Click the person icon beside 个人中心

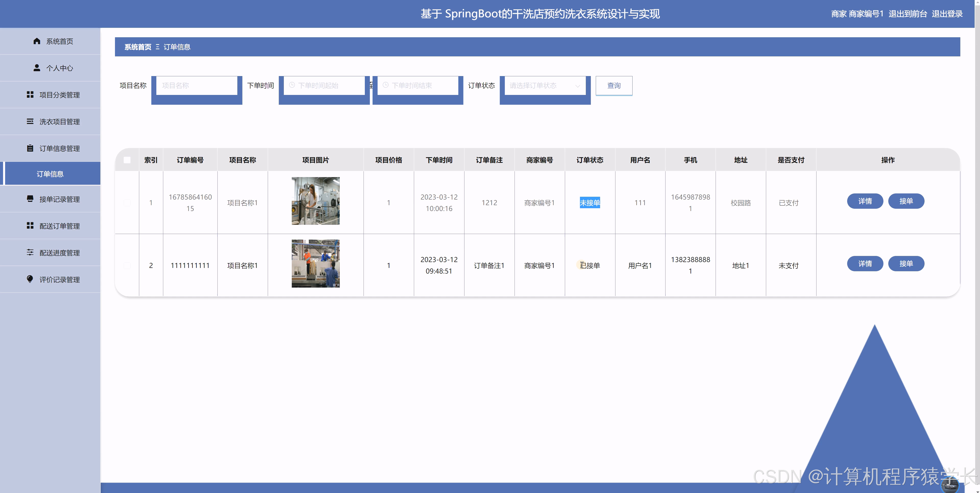point(37,68)
